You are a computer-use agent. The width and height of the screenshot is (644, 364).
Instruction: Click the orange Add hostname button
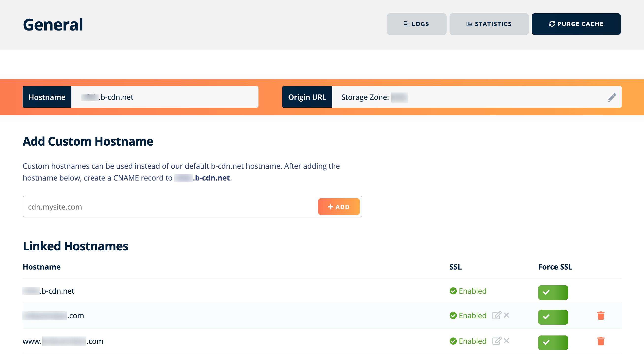338,207
